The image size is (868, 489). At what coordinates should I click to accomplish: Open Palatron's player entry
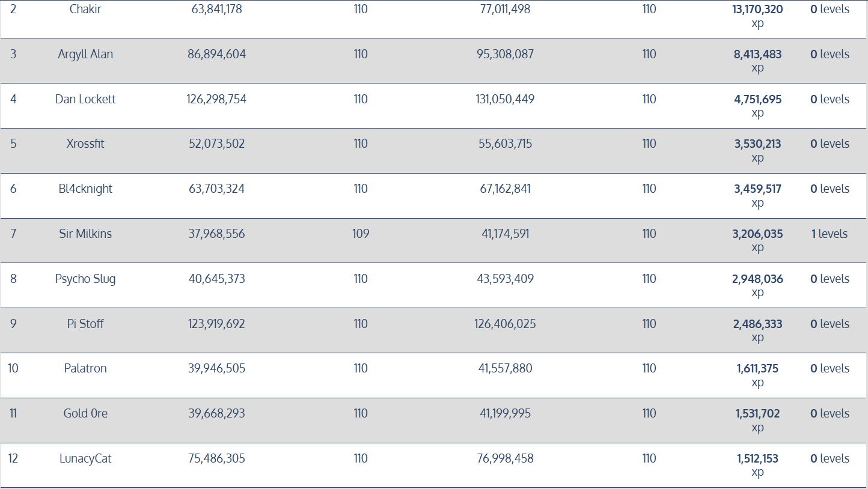(85, 368)
